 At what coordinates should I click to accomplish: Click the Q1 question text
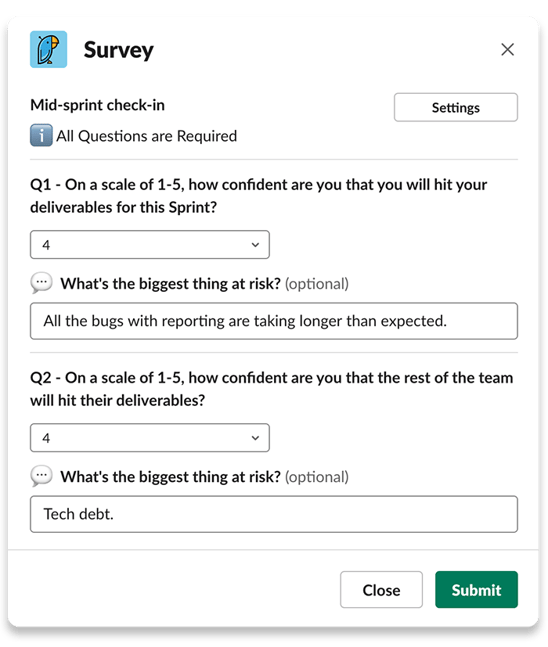258,196
